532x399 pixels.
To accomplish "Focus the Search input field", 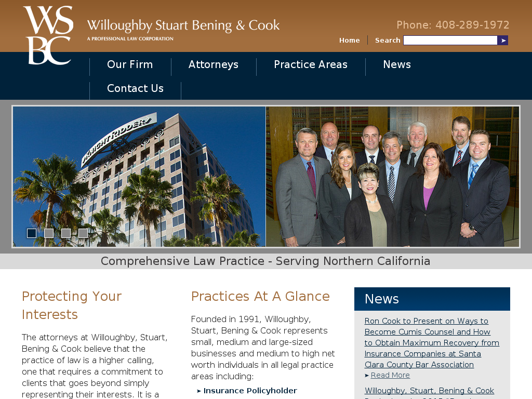I will click(x=450, y=41).
